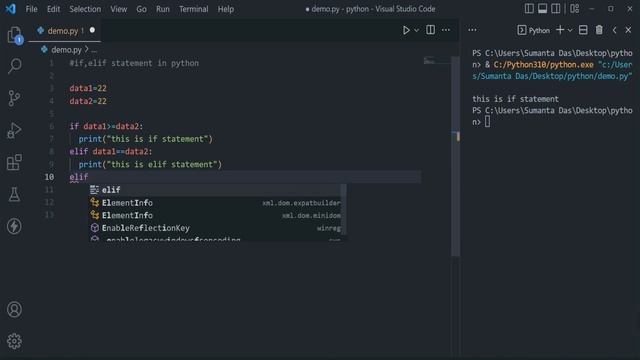Image resolution: width=640 pixels, height=360 pixels.
Task: Run the Python file with play button
Action: point(406,30)
